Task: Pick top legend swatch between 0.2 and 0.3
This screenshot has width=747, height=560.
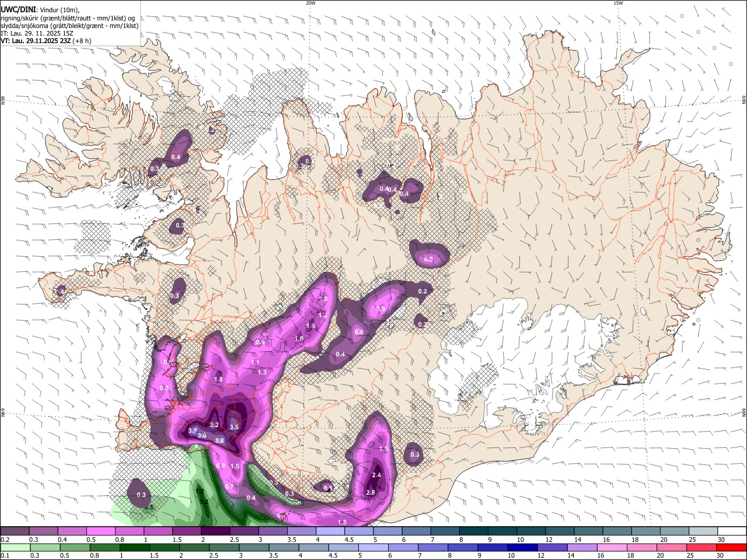Action: tap(15, 531)
